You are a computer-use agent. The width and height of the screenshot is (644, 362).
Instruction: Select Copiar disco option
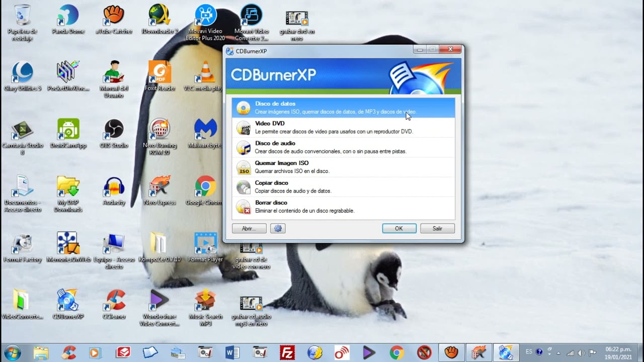click(x=343, y=187)
